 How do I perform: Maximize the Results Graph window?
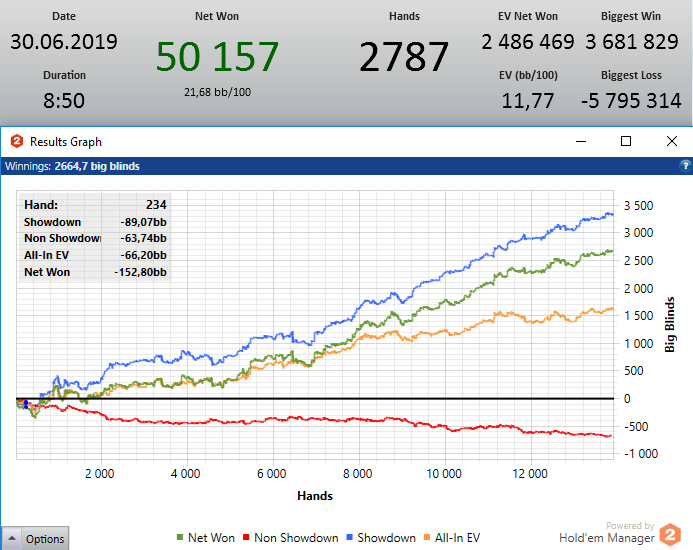pos(626,141)
